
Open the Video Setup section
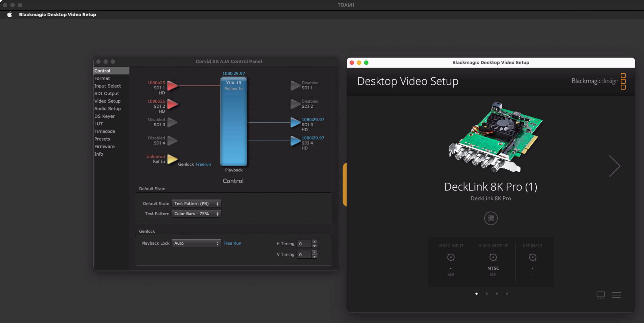click(x=111, y=101)
